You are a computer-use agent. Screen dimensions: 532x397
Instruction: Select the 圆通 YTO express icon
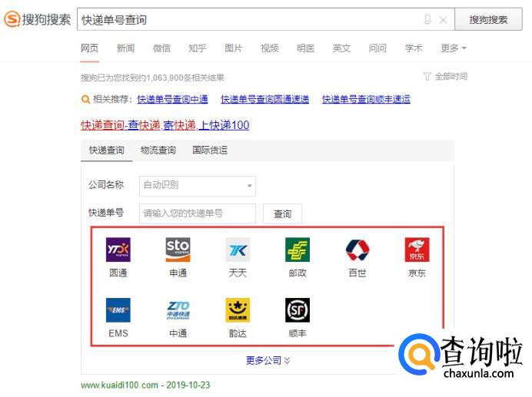[x=118, y=250]
